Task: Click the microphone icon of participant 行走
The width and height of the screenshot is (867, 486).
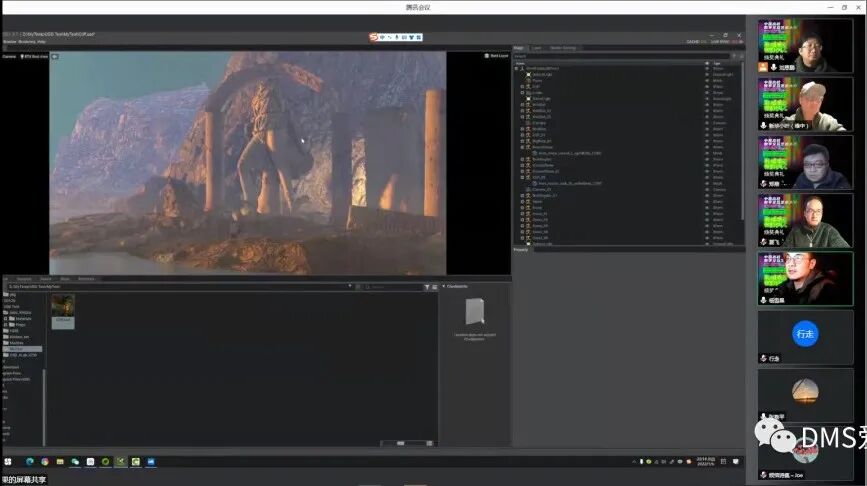Action: (x=764, y=358)
